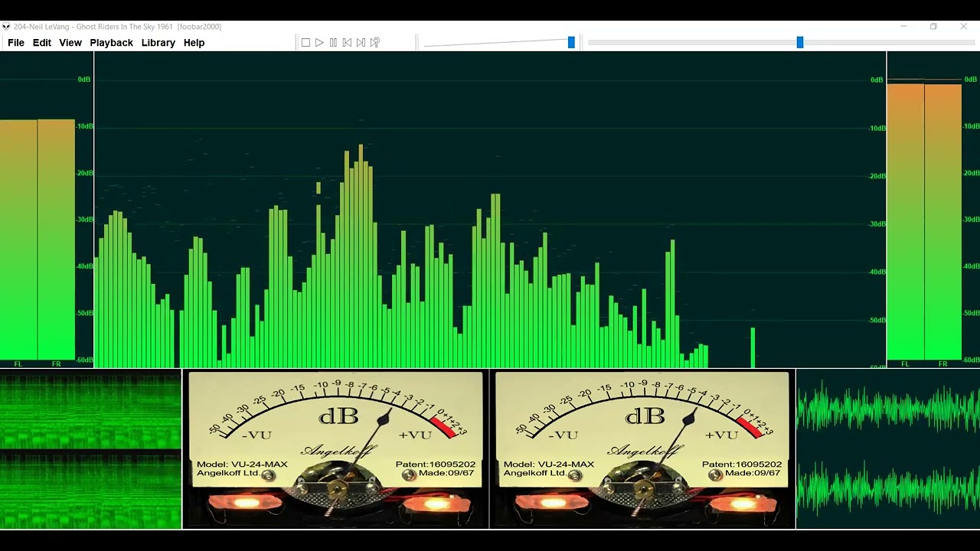This screenshot has width=980, height=551.
Task: Click the volume slider handle
Action: point(571,43)
